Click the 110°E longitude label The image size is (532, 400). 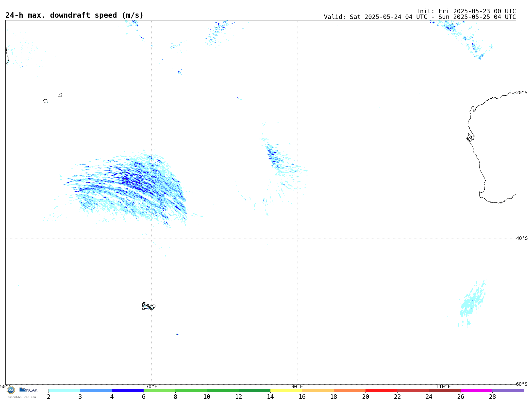(x=443, y=387)
